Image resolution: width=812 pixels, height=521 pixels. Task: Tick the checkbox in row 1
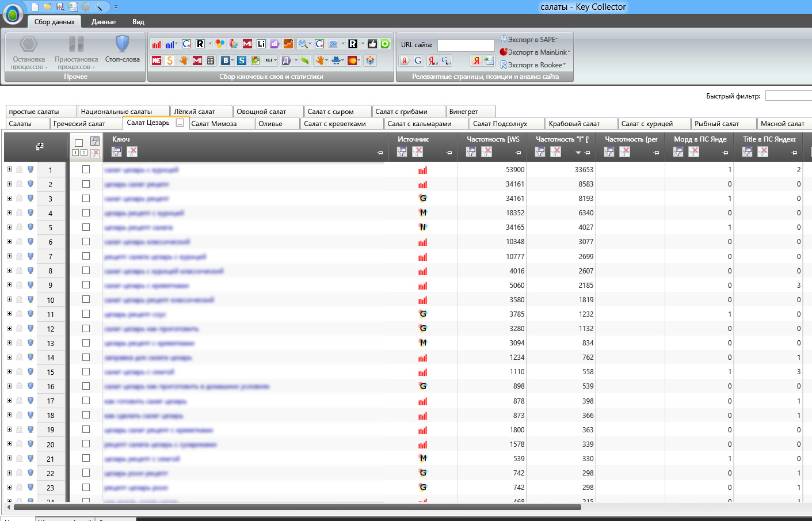[86, 169]
